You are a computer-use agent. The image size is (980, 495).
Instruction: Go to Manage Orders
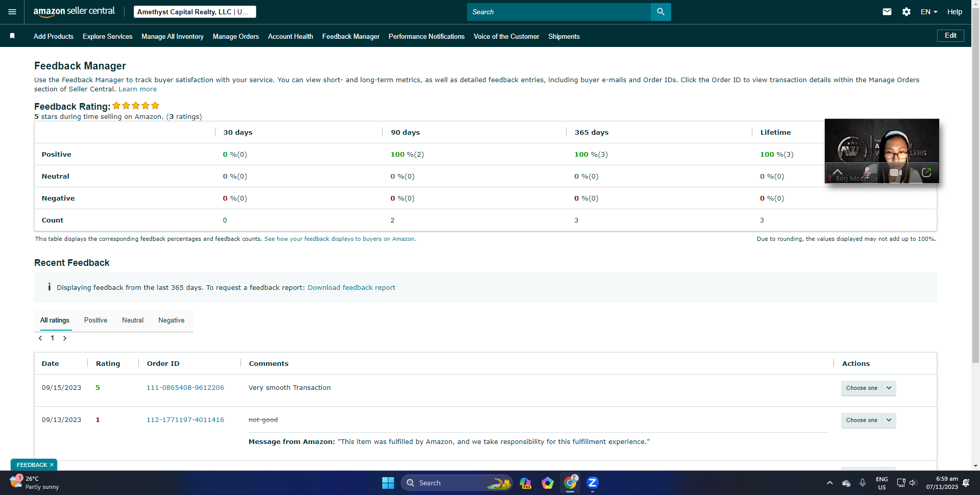point(236,36)
